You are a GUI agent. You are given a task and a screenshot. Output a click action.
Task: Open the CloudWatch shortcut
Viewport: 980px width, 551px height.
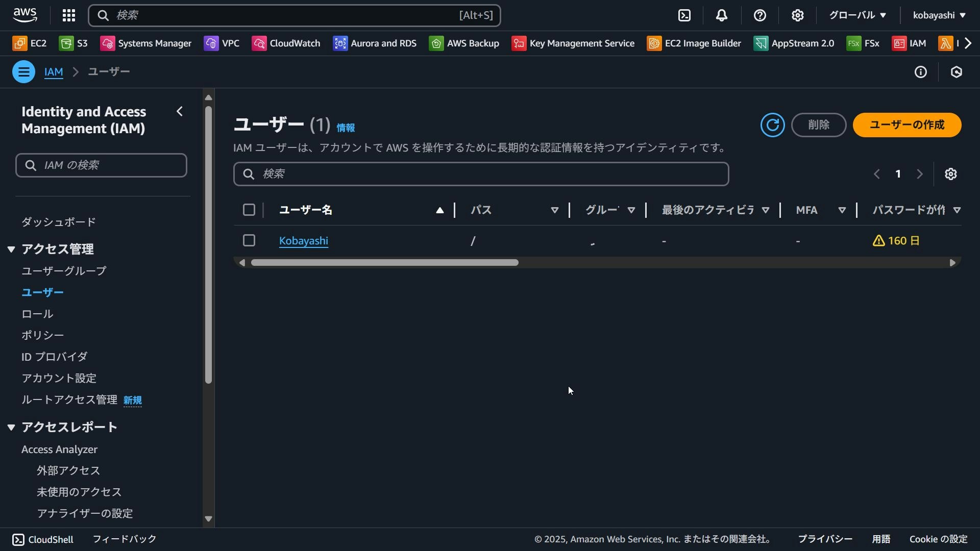tap(286, 43)
